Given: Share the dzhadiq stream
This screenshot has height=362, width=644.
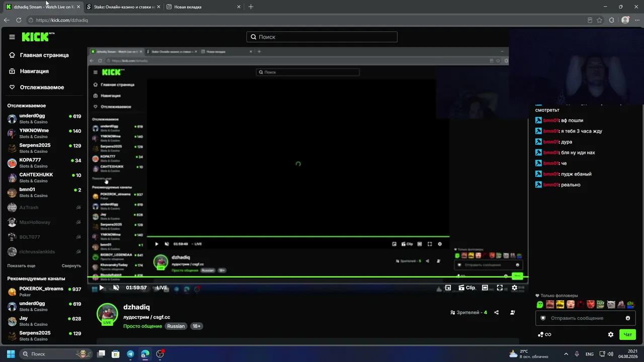Looking at the screenshot, I should coord(497,312).
